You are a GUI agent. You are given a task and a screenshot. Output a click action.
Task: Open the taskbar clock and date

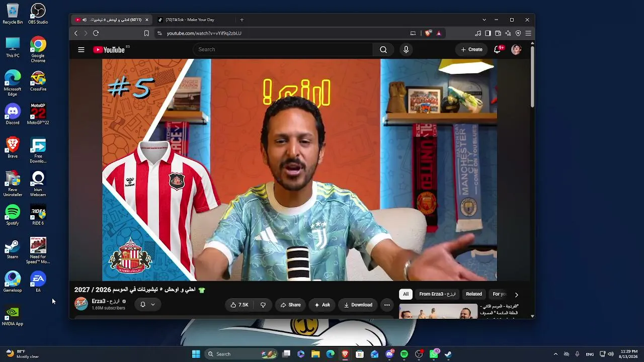tap(629, 354)
